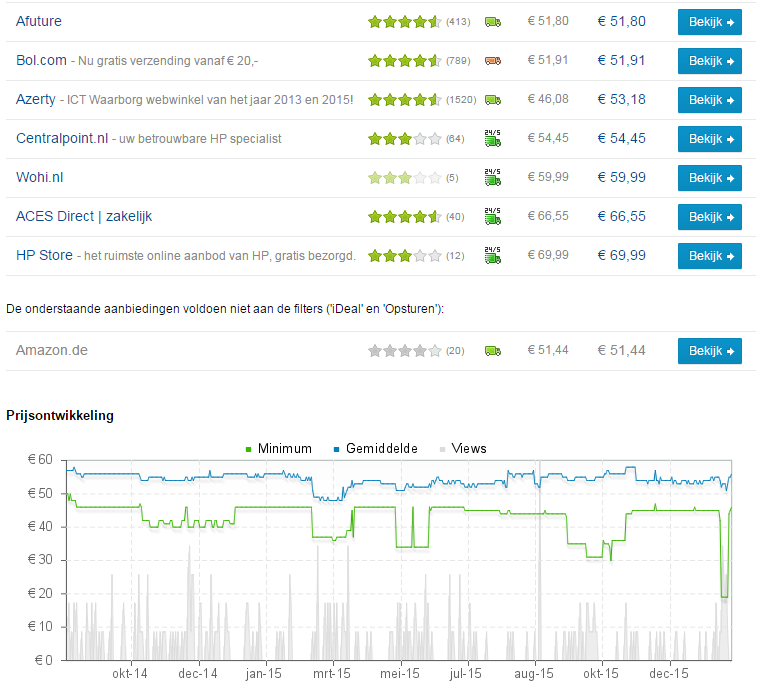Viewport: 777px width, 697px height.
Task: Click the Wohi.nl star rating
Action: click(x=404, y=178)
